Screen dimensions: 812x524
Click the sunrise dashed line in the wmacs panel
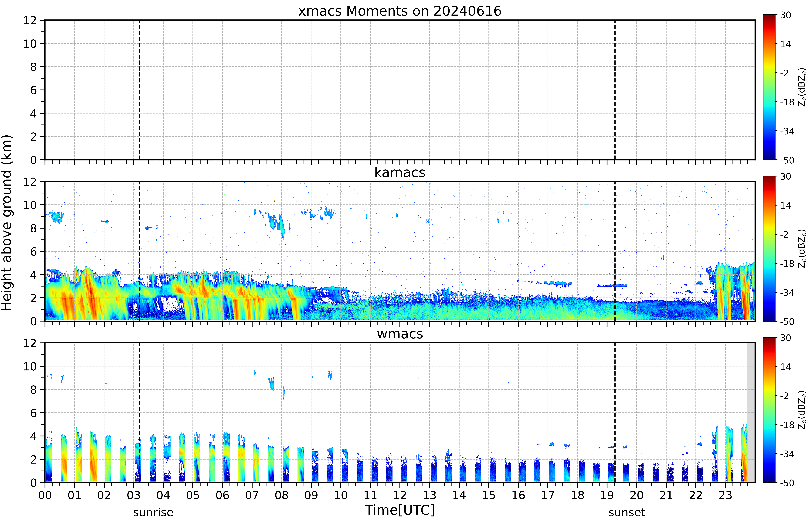coord(139,413)
